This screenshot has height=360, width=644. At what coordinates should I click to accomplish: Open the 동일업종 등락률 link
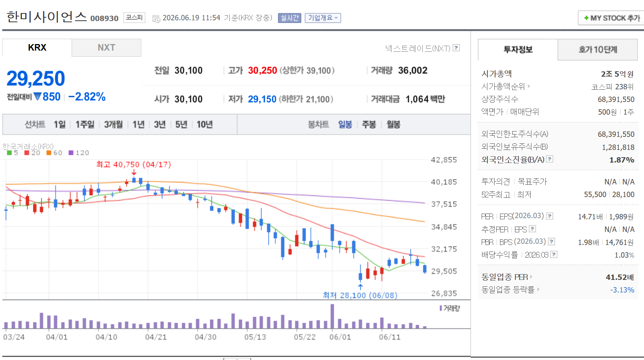pyautogui.click(x=508, y=289)
